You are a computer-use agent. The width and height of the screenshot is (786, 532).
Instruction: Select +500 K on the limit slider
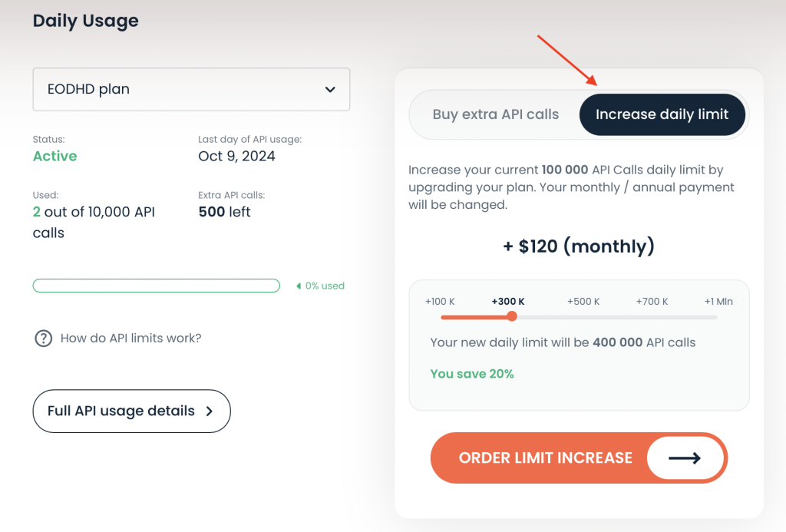(x=583, y=316)
